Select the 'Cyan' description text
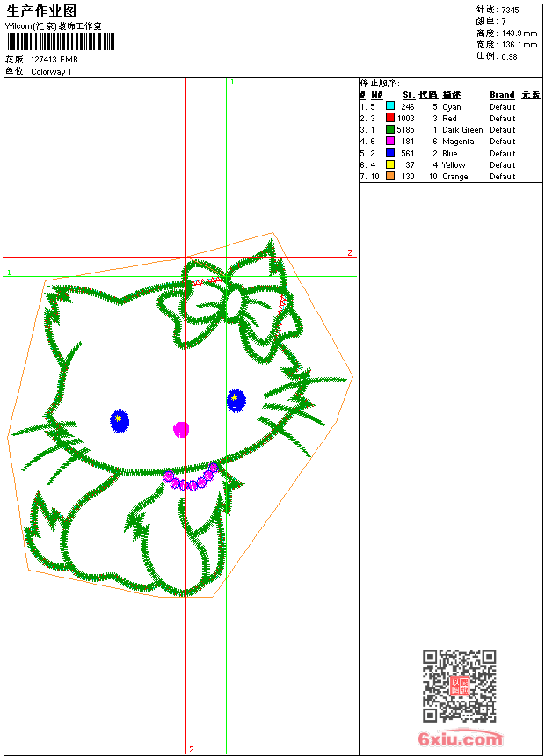This screenshot has height=756, width=545. click(452, 107)
